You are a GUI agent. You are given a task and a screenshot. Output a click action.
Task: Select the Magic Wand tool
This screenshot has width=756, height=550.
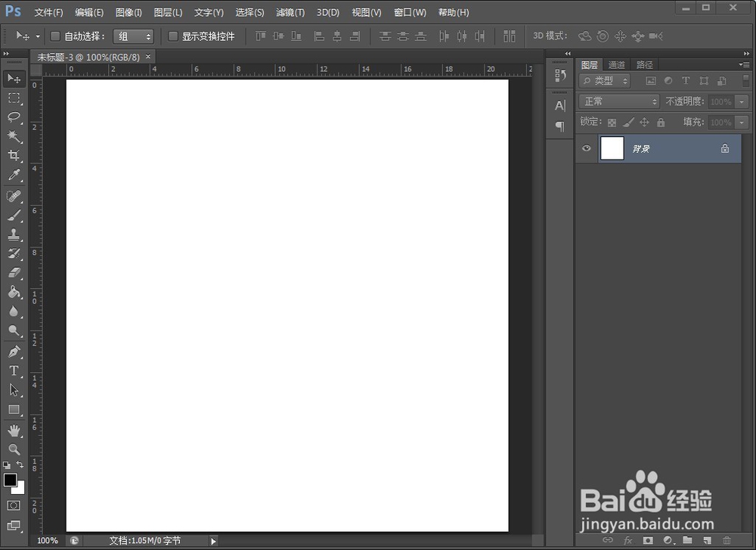pos(14,136)
